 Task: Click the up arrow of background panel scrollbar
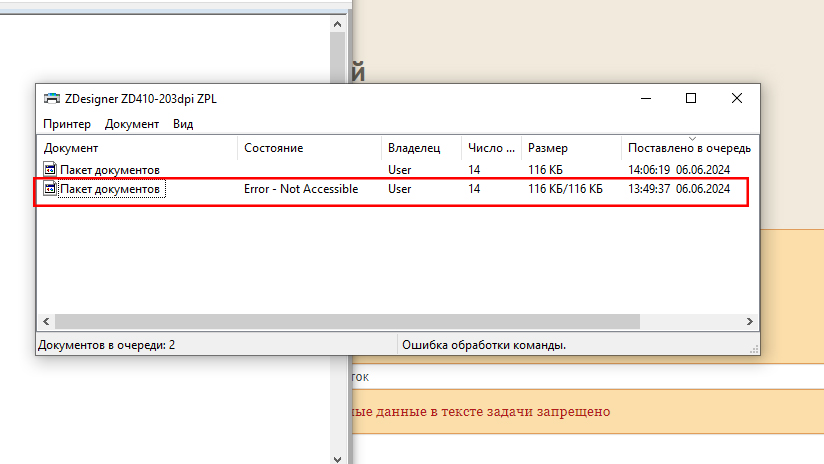click(340, 21)
